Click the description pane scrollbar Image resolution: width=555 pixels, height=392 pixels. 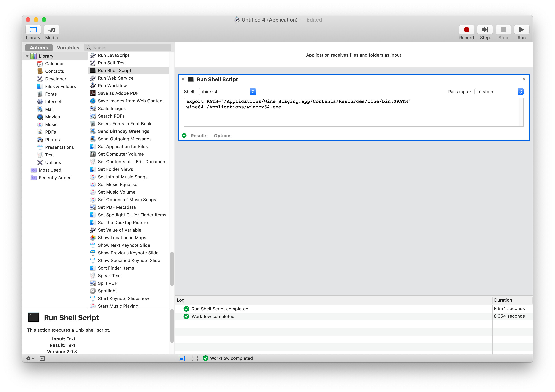pyautogui.click(x=172, y=326)
